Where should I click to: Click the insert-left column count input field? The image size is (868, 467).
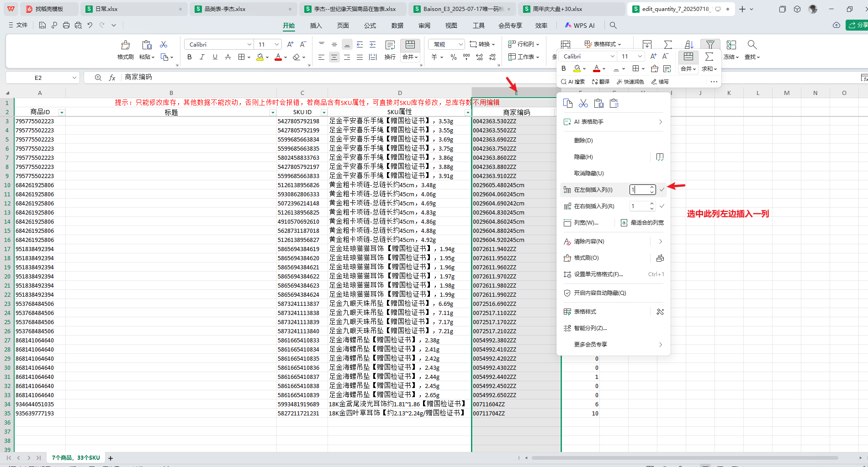pyautogui.click(x=639, y=190)
